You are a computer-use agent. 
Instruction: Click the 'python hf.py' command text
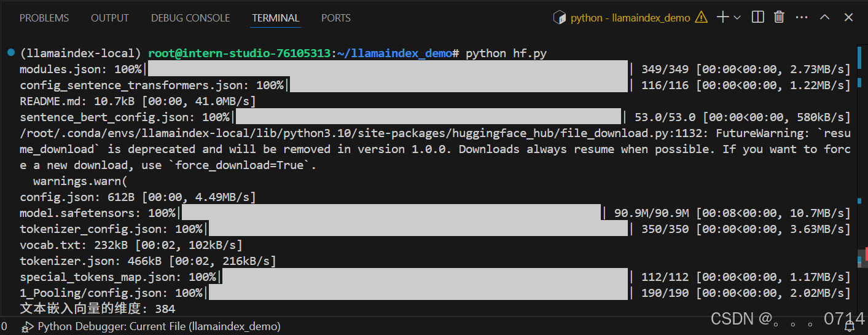click(x=506, y=53)
